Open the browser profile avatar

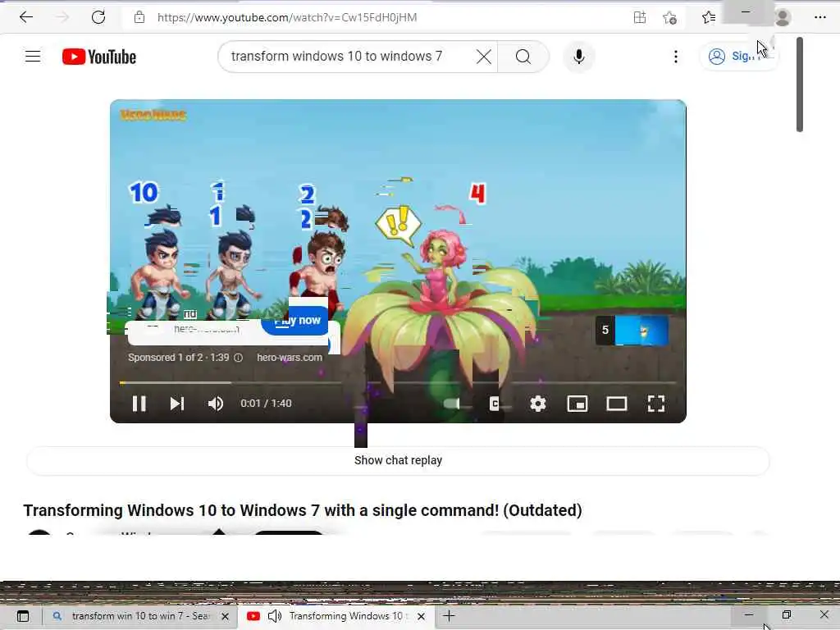coord(782,18)
